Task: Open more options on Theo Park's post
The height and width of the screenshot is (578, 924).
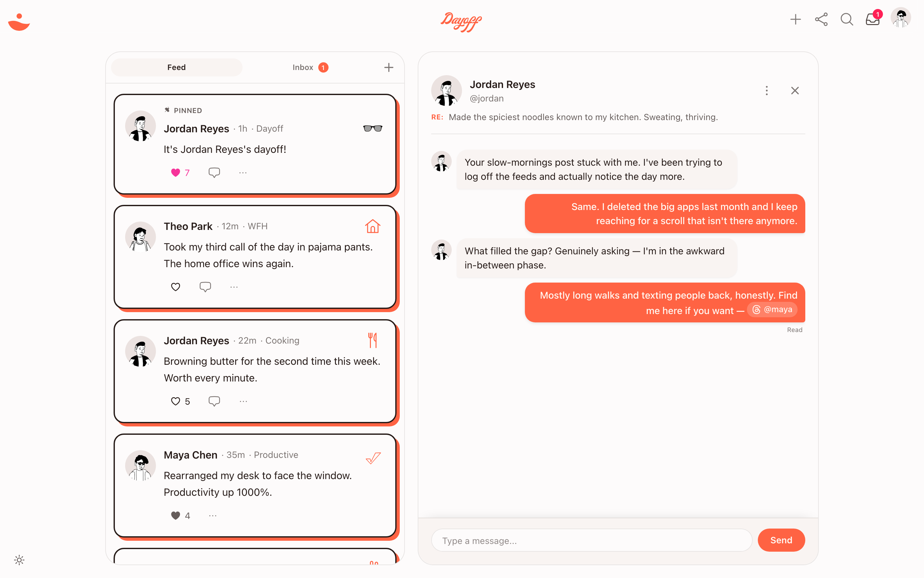Action: (234, 287)
